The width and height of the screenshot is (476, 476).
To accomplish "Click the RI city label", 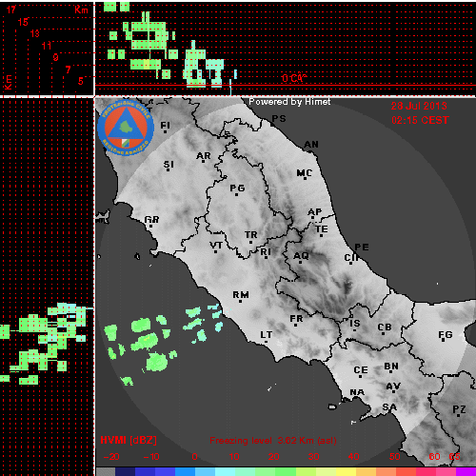I will click(x=266, y=251).
